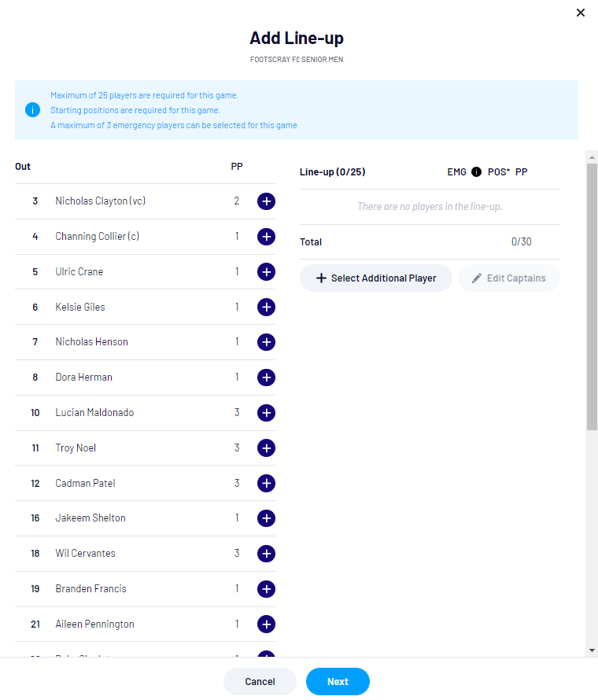
Task: Open the Edit Captains option
Action: [508, 278]
